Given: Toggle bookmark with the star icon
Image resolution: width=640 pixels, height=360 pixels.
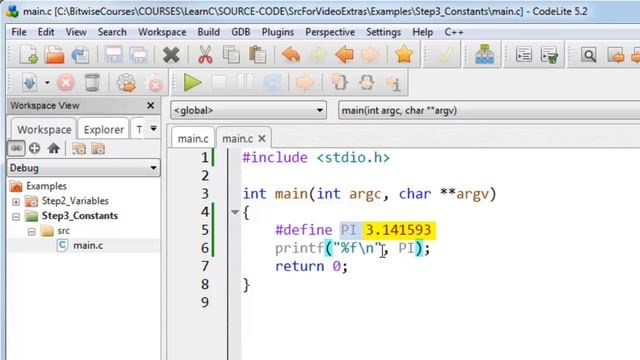Looking at the screenshot, I should coord(404,54).
